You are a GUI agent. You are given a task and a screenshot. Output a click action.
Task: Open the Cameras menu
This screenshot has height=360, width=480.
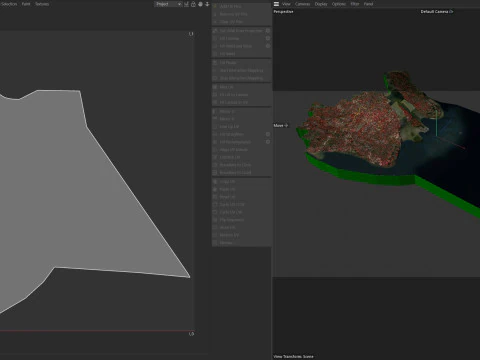pos(302,4)
